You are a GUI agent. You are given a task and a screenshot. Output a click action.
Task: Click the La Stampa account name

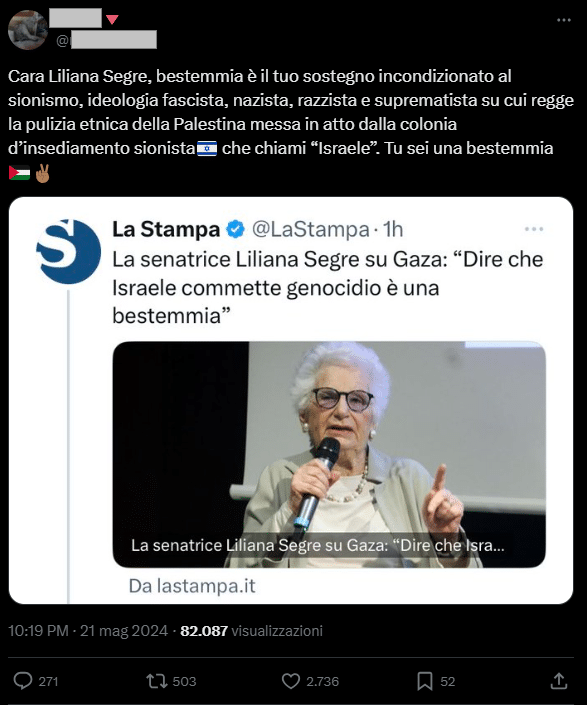tap(166, 229)
